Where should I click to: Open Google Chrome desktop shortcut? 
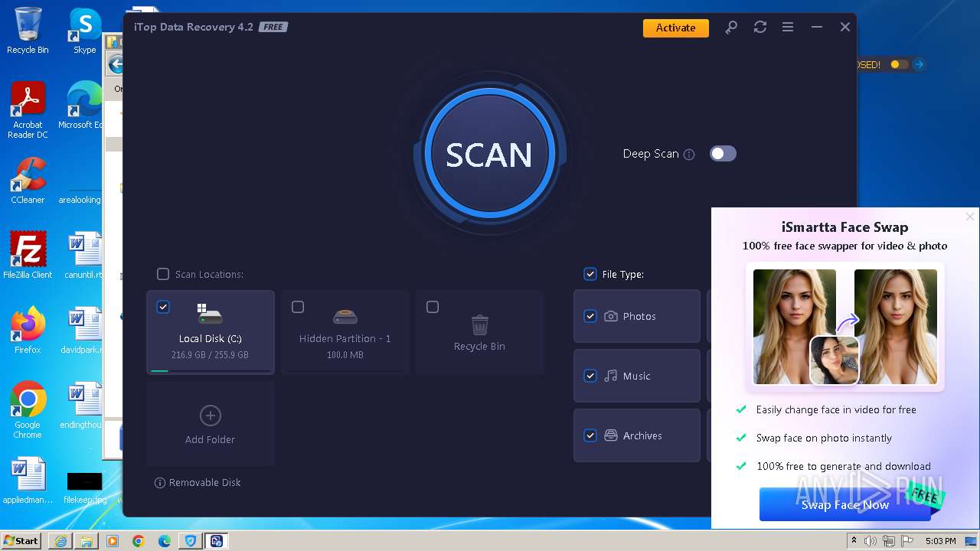(28, 410)
